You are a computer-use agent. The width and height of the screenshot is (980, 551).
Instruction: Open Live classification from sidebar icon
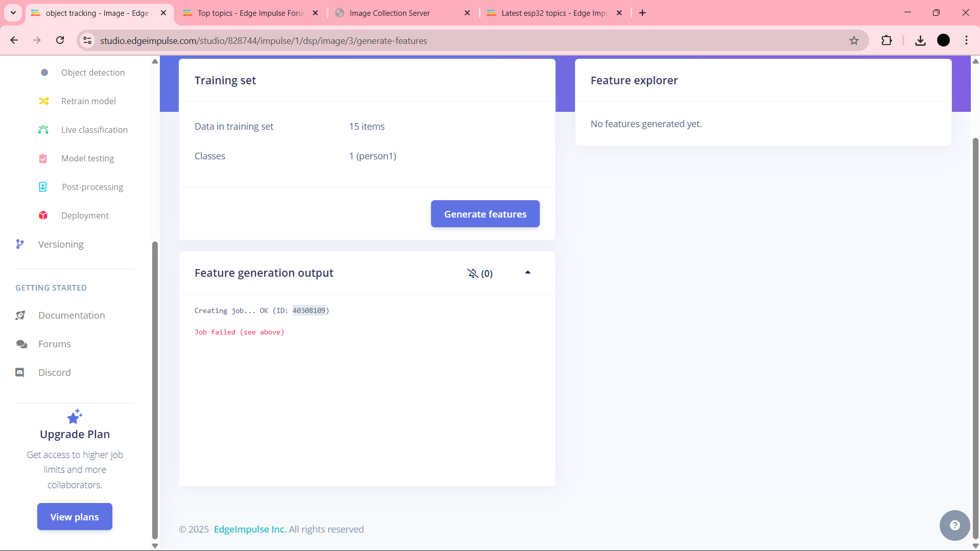43,130
